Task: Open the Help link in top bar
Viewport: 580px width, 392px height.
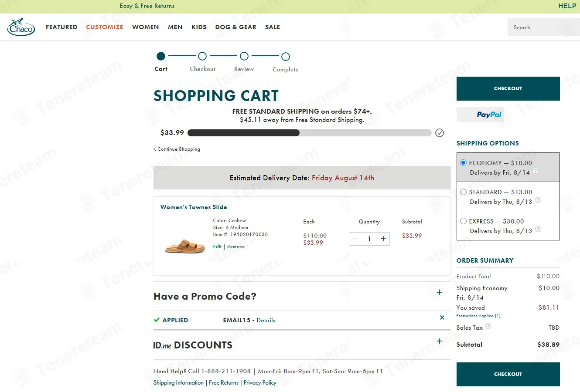Action: click(x=567, y=6)
